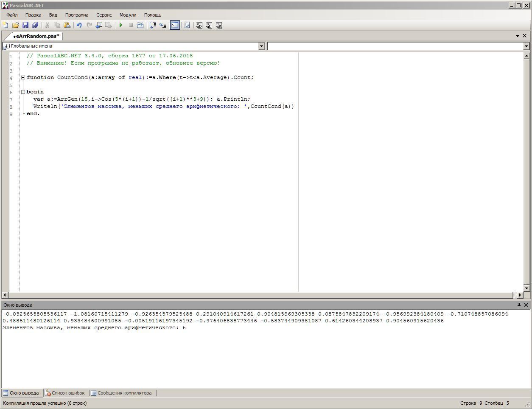This screenshot has width=532, height=409.
Task: Save the file with the floppy icon
Action: click(25, 25)
